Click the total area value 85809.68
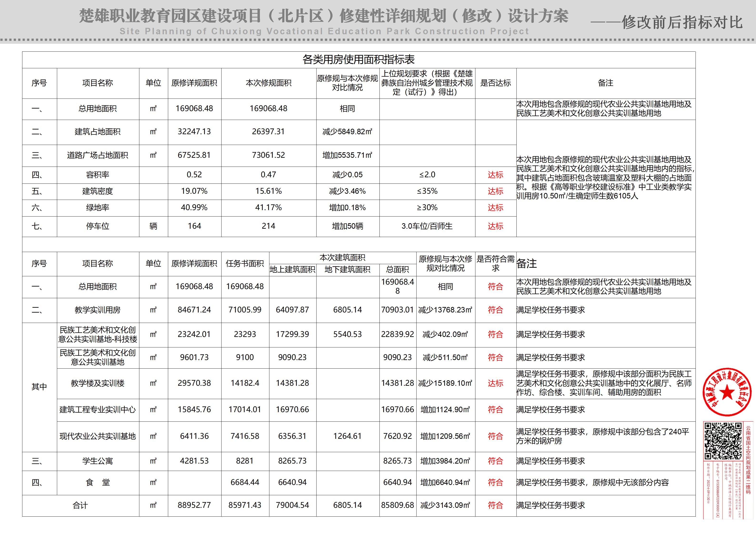 tap(398, 505)
